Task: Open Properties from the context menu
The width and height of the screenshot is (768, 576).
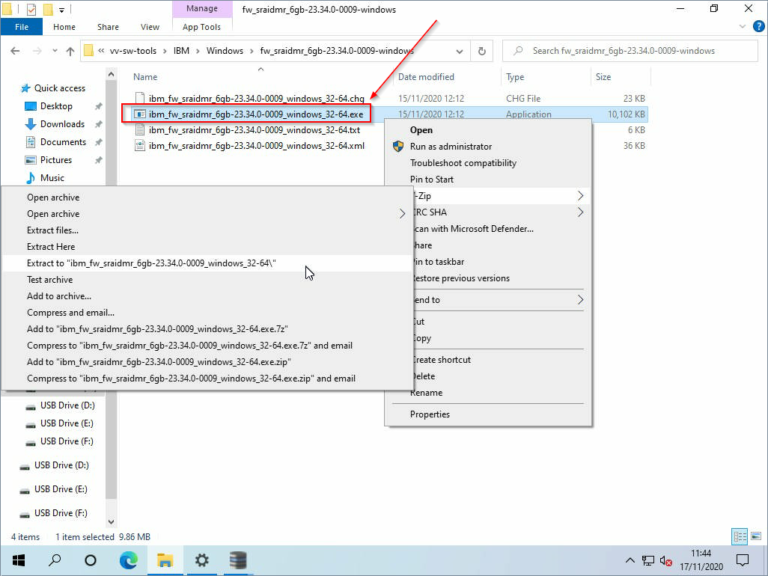Action: tap(430, 414)
